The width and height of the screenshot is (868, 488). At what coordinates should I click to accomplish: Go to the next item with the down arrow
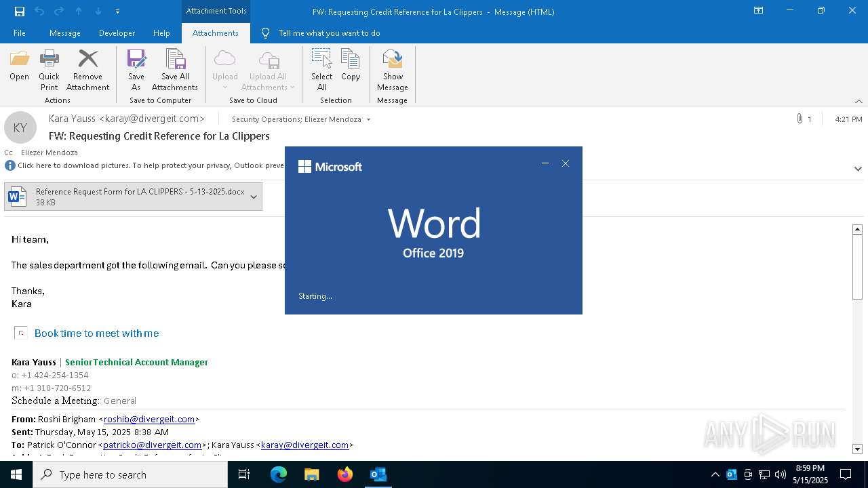tap(98, 12)
